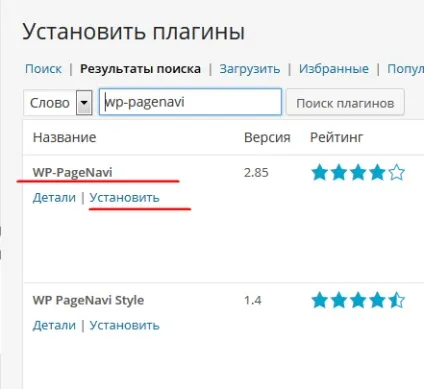Click the Поиск плагинов button
Screen dimensions: 424x389
click(x=345, y=103)
